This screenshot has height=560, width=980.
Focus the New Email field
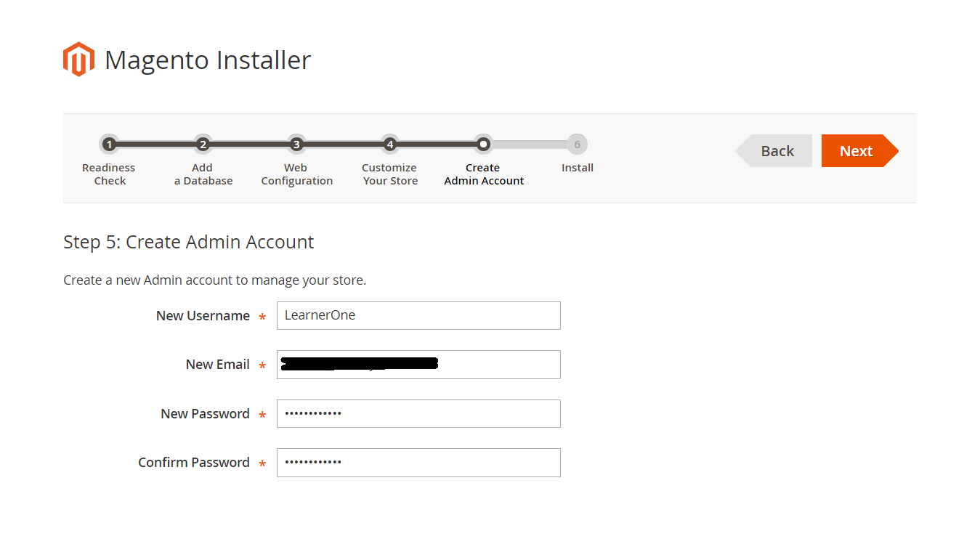click(x=418, y=365)
